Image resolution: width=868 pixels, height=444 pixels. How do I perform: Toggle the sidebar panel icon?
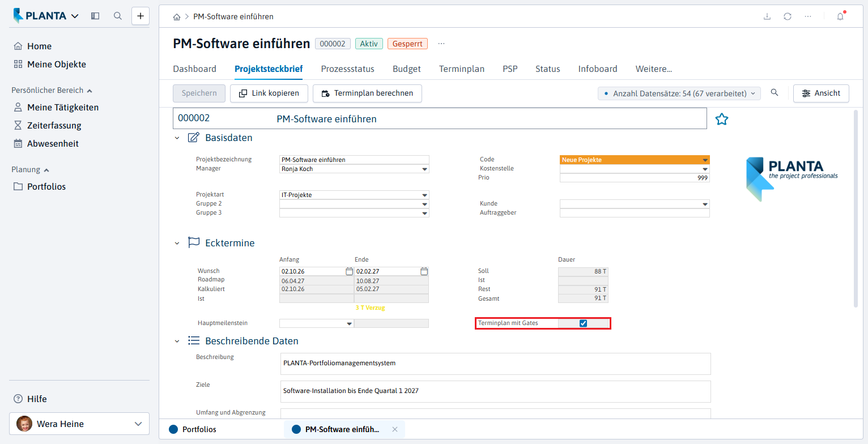pyautogui.click(x=95, y=16)
